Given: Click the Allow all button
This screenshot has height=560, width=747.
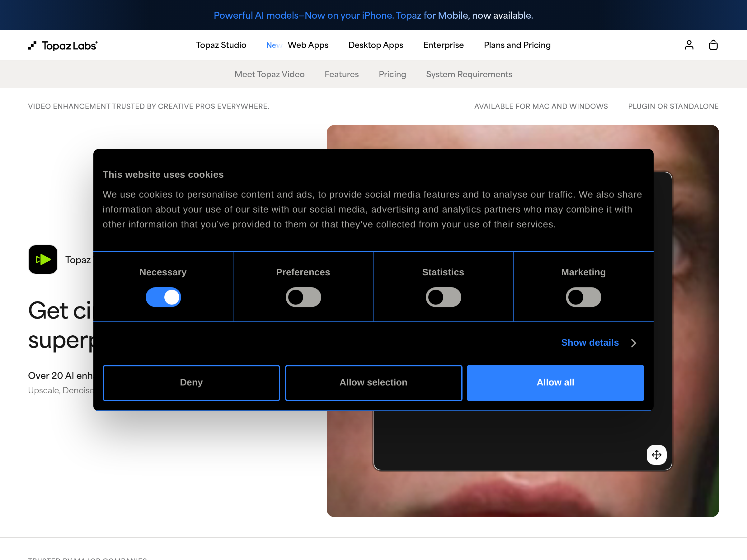Looking at the screenshot, I should point(555,383).
